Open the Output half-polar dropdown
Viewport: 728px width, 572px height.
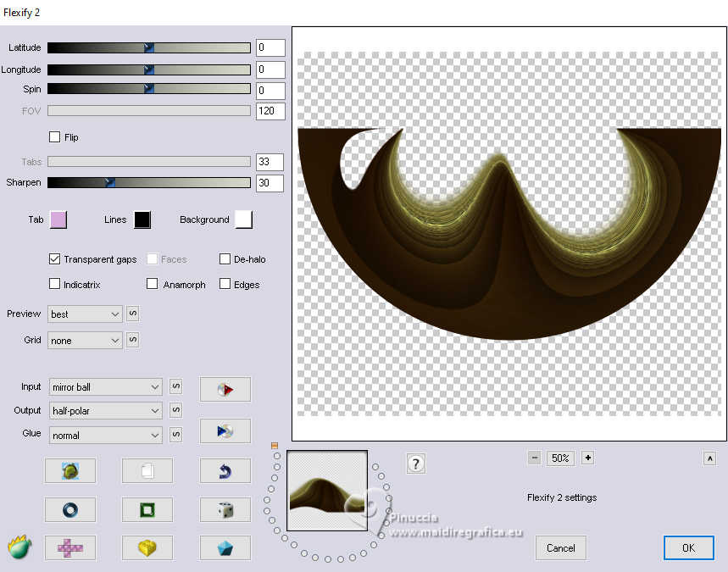point(105,410)
